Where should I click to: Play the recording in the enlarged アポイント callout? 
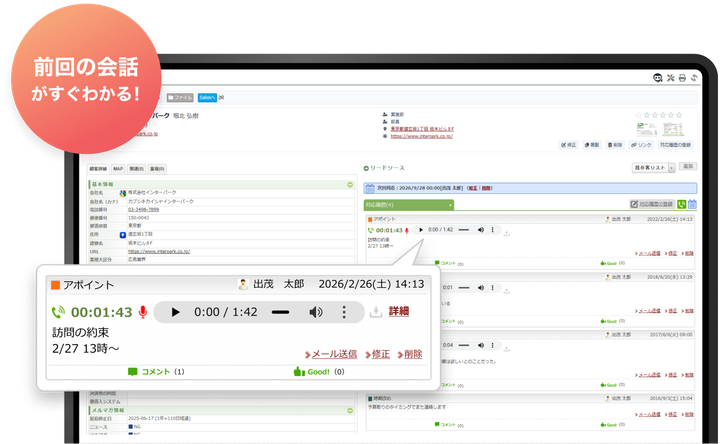[x=175, y=312]
